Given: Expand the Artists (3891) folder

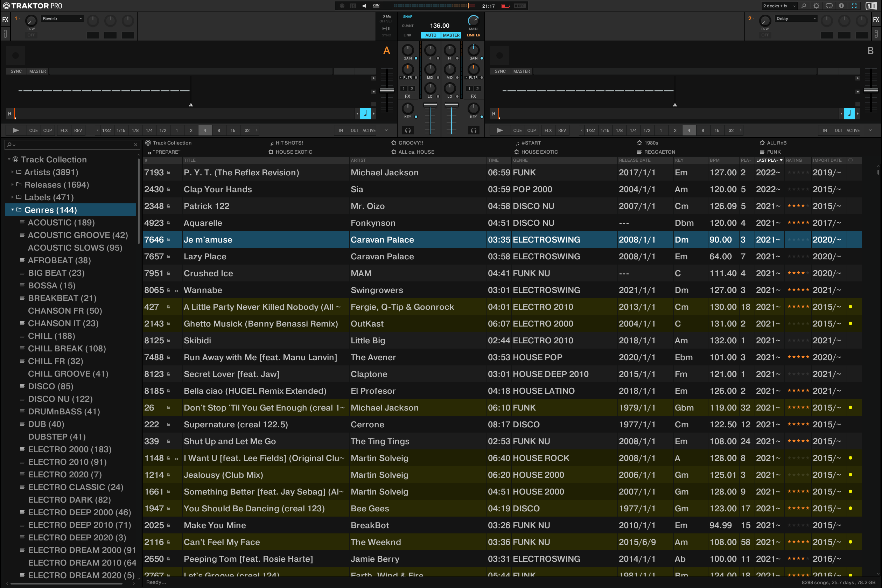Looking at the screenshot, I should pyautogui.click(x=12, y=172).
